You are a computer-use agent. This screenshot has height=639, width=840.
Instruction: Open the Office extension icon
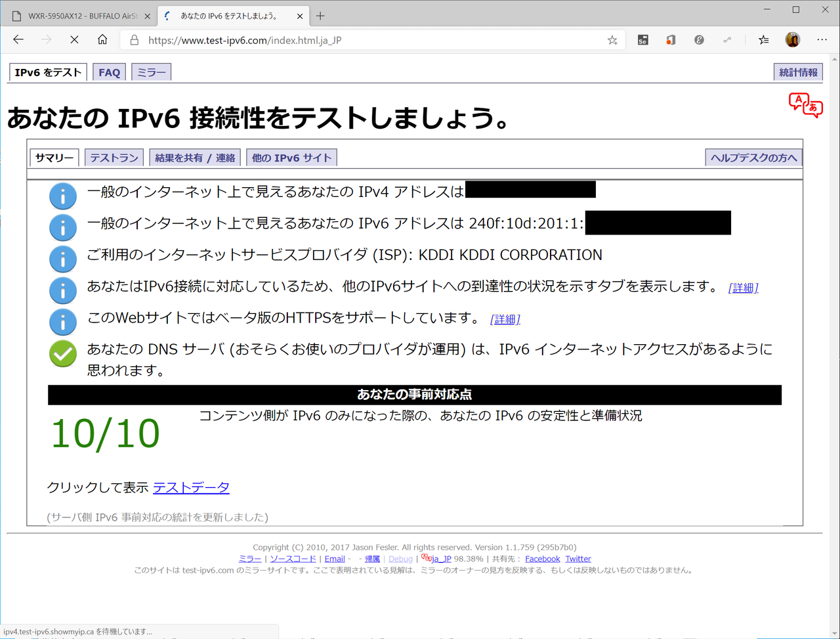pos(671,40)
